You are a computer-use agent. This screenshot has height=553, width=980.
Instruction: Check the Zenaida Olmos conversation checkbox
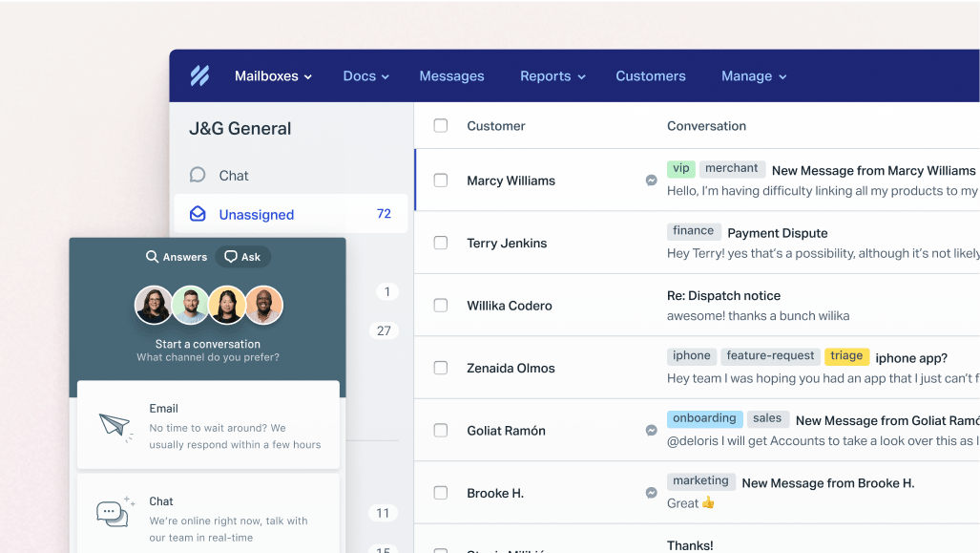click(x=441, y=368)
